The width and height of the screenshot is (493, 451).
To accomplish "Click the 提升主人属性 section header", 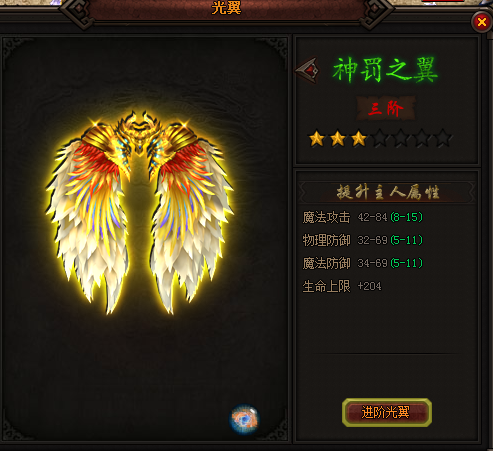I will coord(387,192).
